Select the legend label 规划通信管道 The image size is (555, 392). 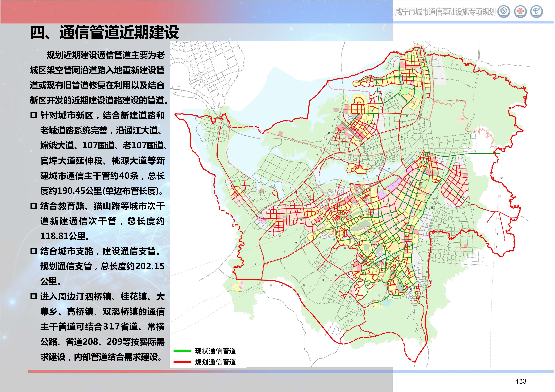215,362
